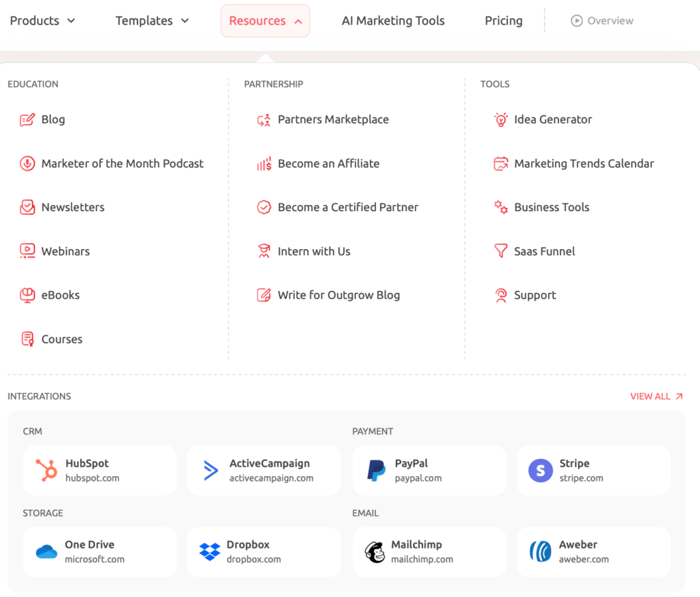
Task: View all integrations
Action: coord(656,396)
